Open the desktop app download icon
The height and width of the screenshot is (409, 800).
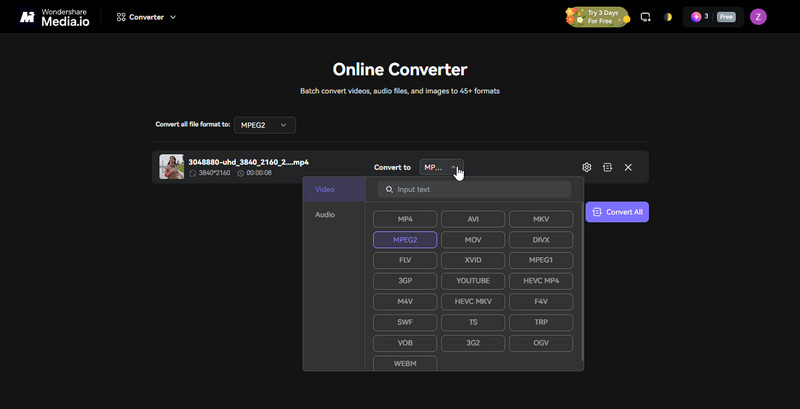645,17
